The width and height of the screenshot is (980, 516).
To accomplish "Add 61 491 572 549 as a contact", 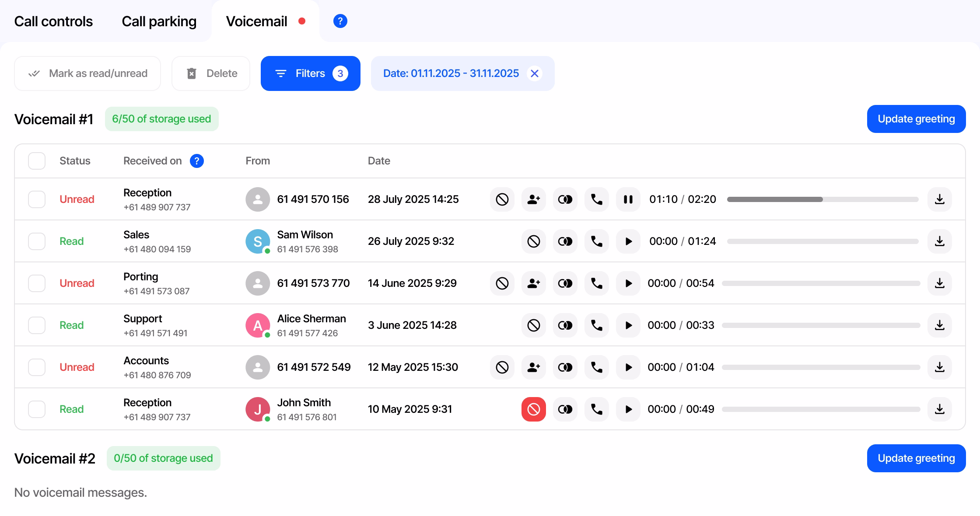I will pos(534,367).
